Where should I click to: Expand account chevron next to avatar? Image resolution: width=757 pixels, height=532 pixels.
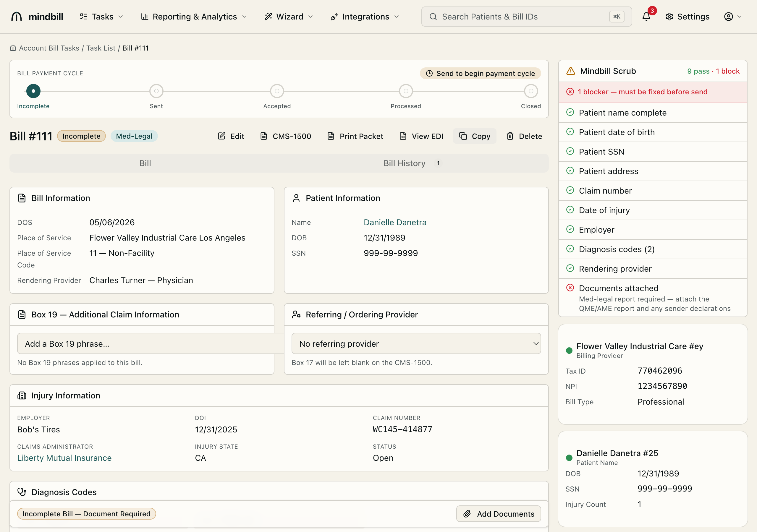[x=739, y=17]
